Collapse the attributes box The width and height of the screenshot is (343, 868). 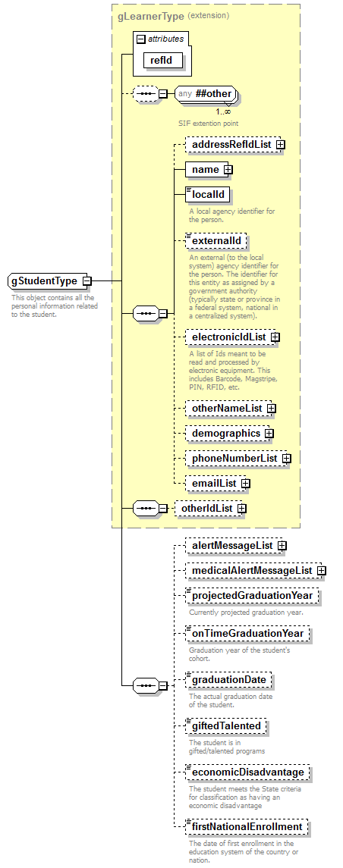140,39
